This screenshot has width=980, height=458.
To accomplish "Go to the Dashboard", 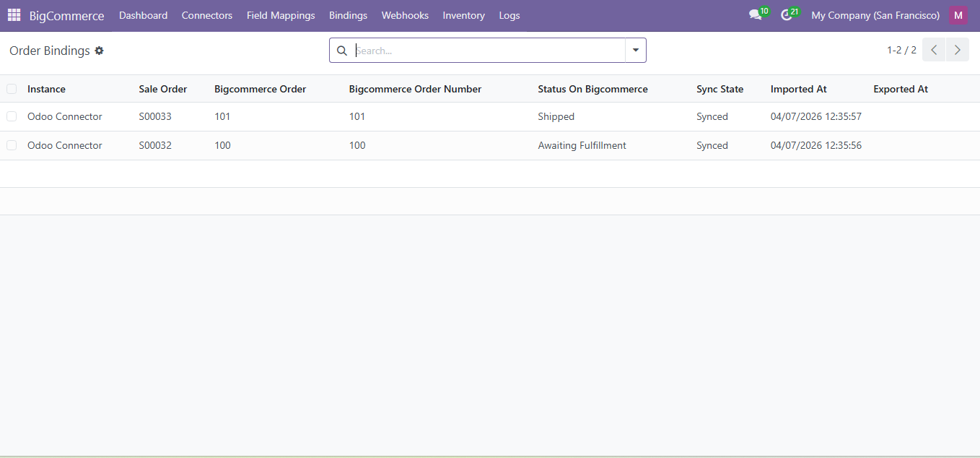I will (x=143, y=14).
